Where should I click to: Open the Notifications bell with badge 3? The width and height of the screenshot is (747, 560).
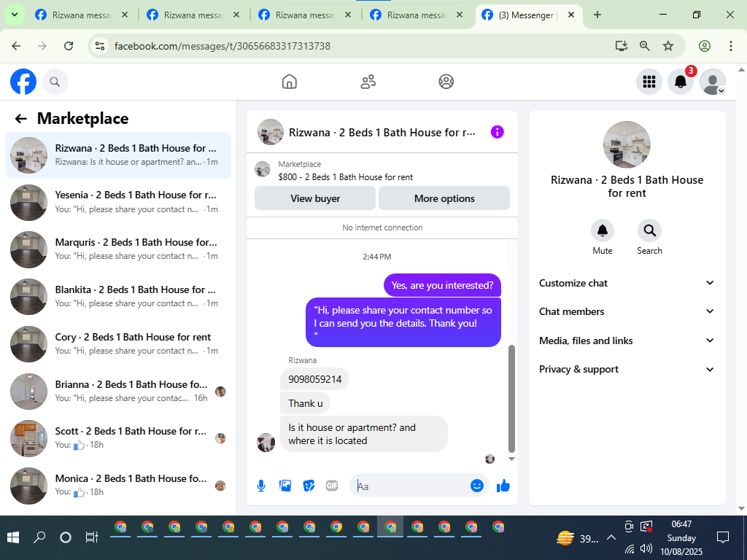(x=681, y=82)
